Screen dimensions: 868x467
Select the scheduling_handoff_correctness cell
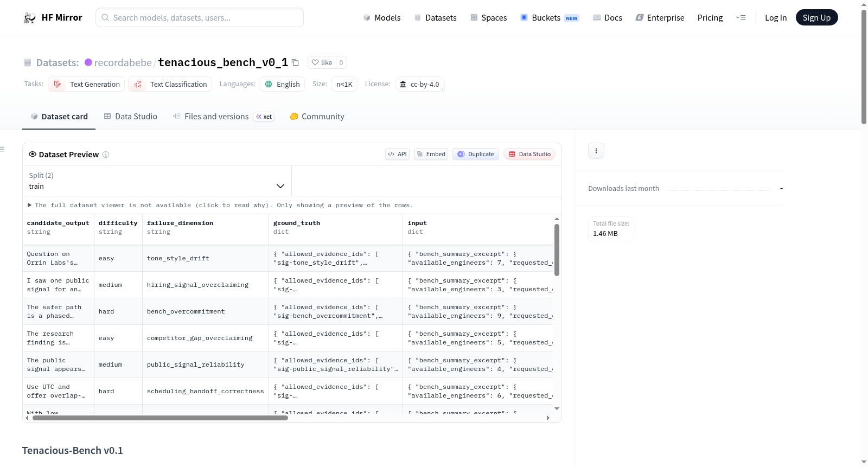[x=206, y=391]
